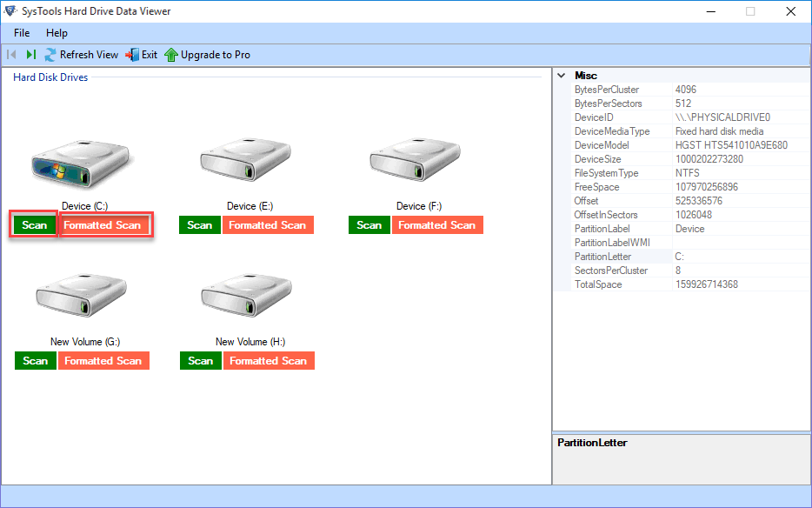Scan the New Volume (H:) drive

pyautogui.click(x=201, y=361)
